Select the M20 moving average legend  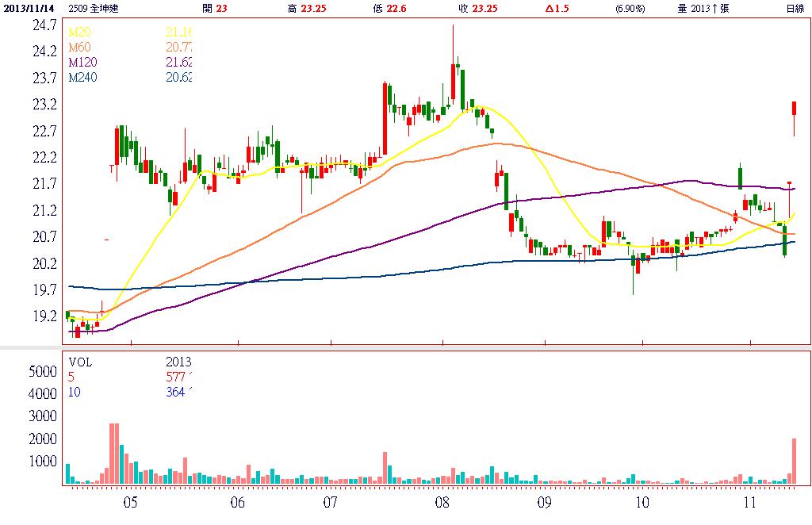[x=79, y=32]
